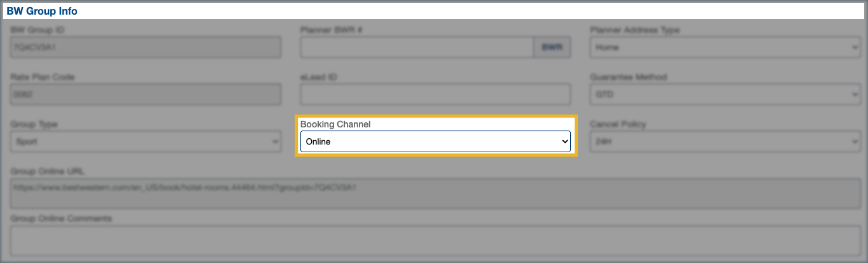The height and width of the screenshot is (263, 868).
Task: Click the BW Group Info section header
Action: (42, 11)
